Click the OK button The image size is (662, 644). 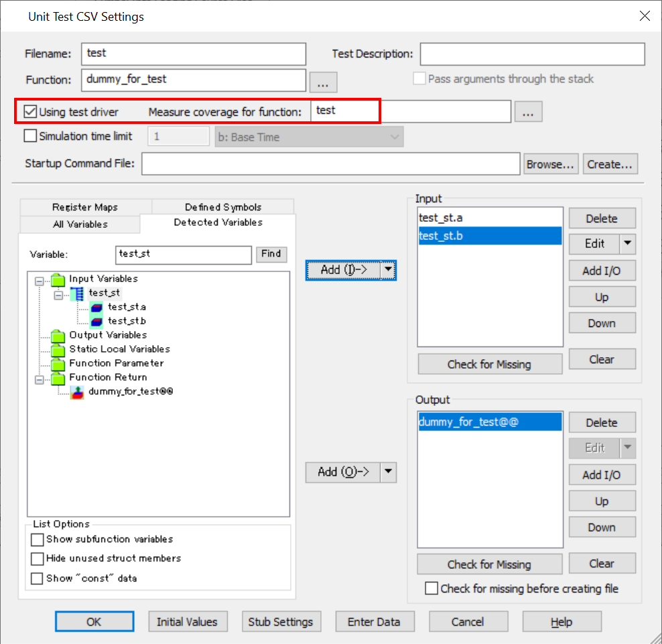[x=94, y=622]
